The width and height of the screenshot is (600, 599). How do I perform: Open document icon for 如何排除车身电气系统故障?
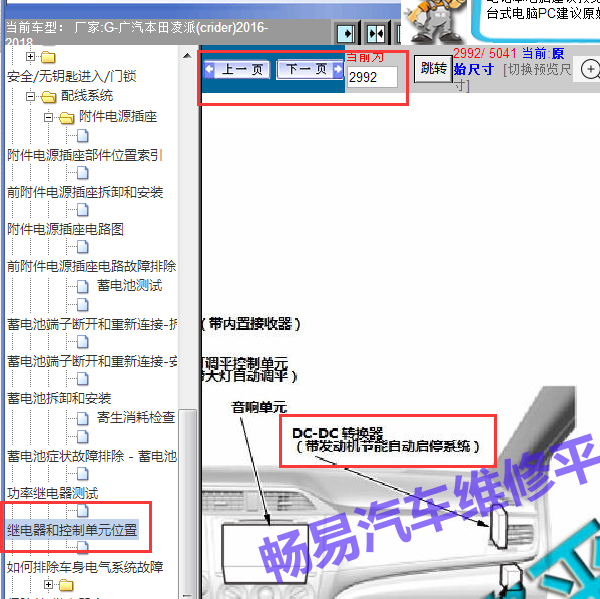click(x=83, y=548)
